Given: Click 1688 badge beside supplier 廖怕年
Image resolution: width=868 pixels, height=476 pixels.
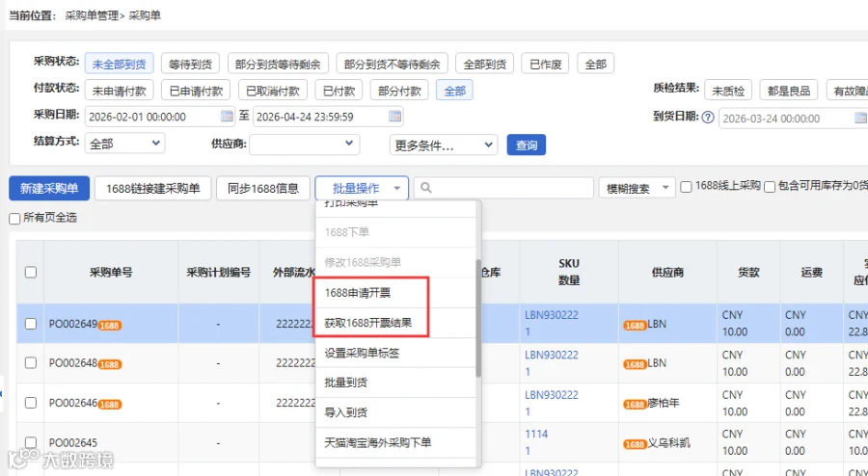Looking at the screenshot, I should [x=635, y=404].
